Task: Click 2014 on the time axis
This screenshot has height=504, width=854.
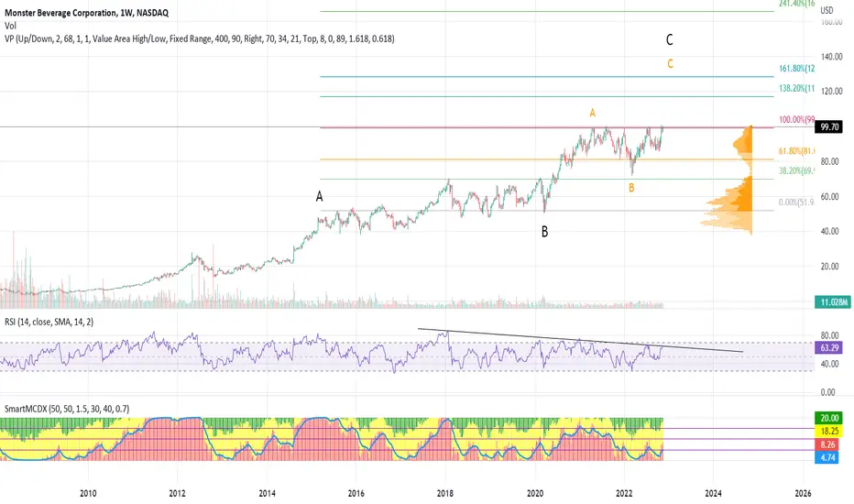Action: point(267,494)
